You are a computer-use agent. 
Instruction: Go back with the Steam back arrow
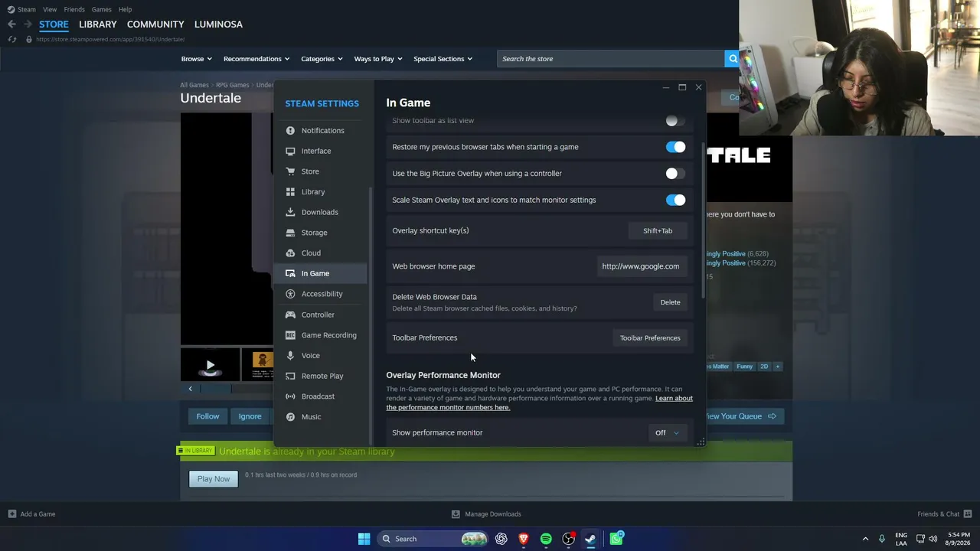click(11, 24)
